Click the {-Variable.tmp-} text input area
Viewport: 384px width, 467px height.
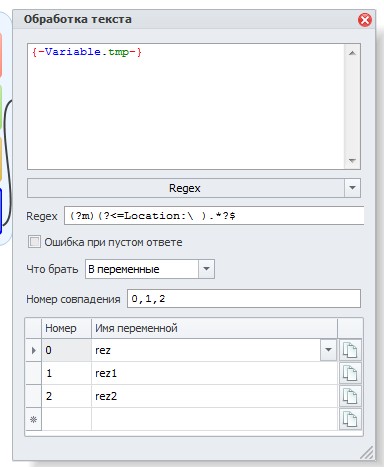186,106
